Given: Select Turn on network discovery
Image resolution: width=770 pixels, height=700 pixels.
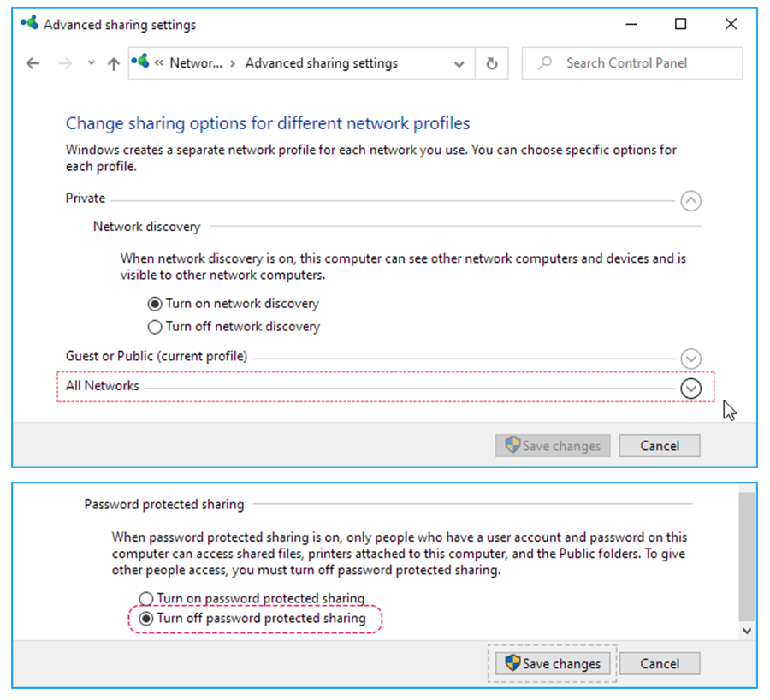Looking at the screenshot, I should pos(155,304).
